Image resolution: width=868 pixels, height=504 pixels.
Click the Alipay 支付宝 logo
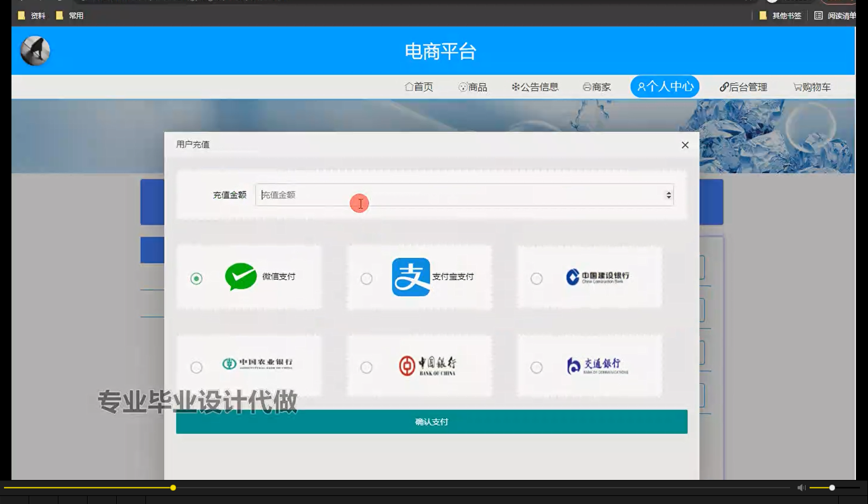pos(410,277)
